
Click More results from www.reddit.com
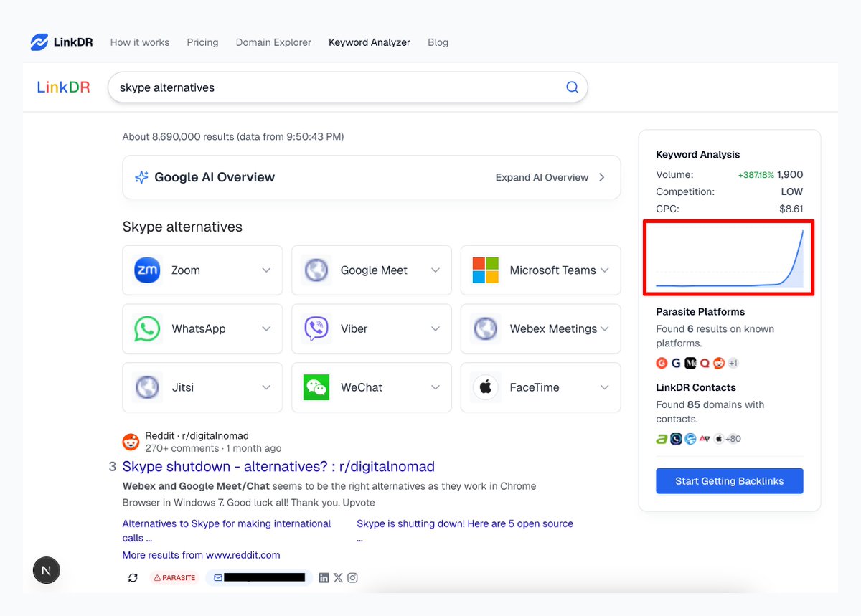pos(201,555)
